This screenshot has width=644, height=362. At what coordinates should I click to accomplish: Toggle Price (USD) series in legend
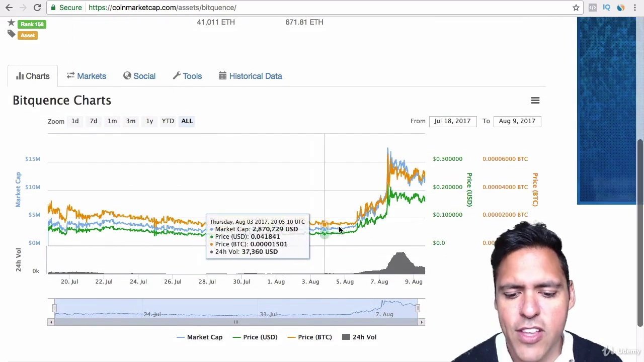pyautogui.click(x=255, y=337)
